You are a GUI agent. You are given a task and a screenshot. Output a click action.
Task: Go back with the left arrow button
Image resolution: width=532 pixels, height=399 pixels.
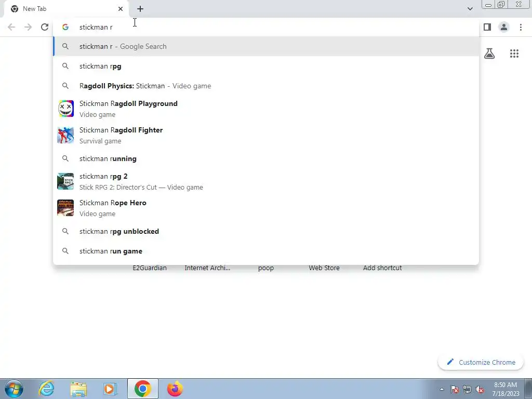tap(11, 27)
